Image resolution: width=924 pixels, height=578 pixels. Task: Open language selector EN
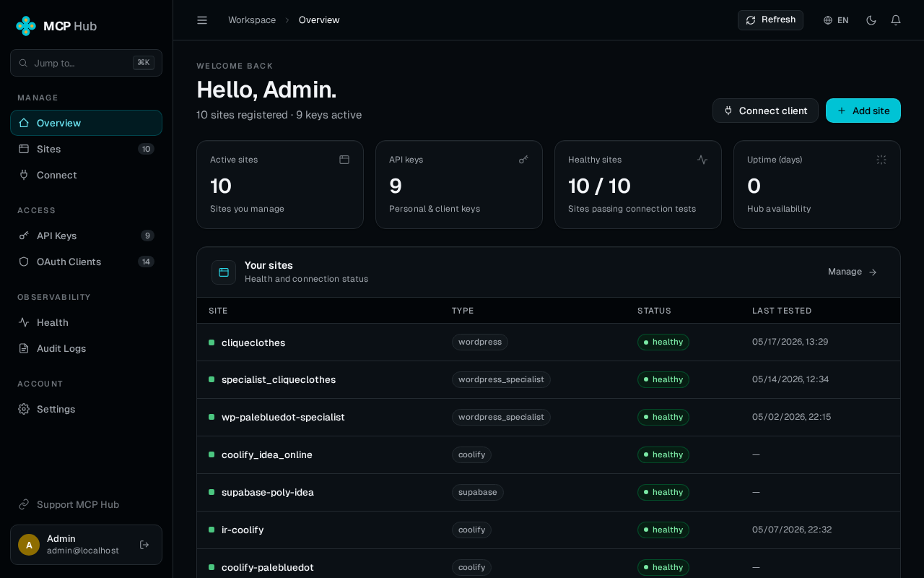[836, 20]
